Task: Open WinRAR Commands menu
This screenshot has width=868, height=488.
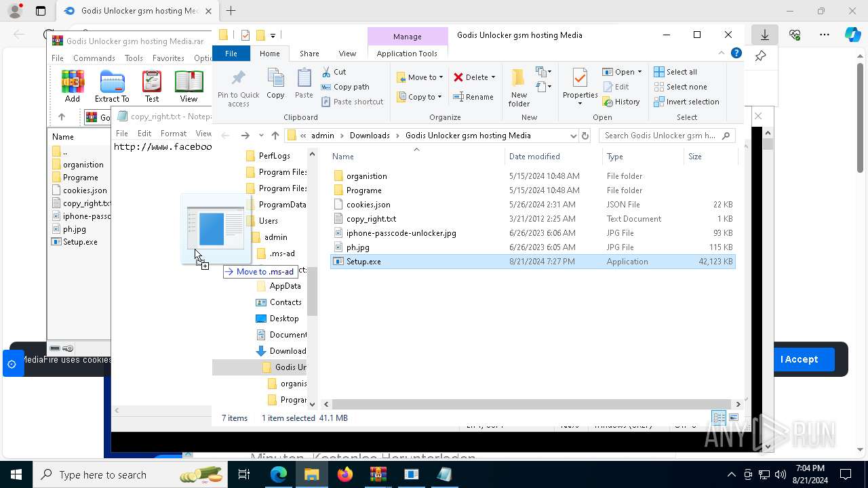Action: click(x=94, y=58)
